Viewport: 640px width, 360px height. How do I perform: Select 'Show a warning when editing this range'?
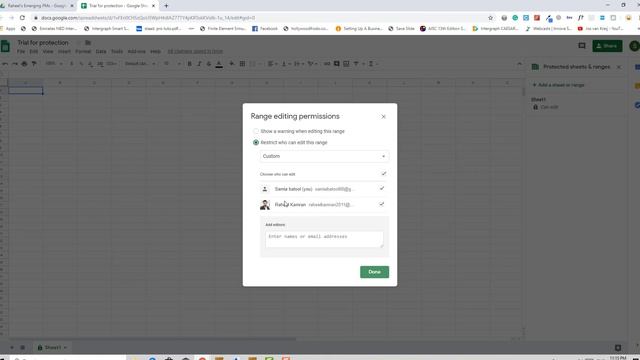point(256,131)
